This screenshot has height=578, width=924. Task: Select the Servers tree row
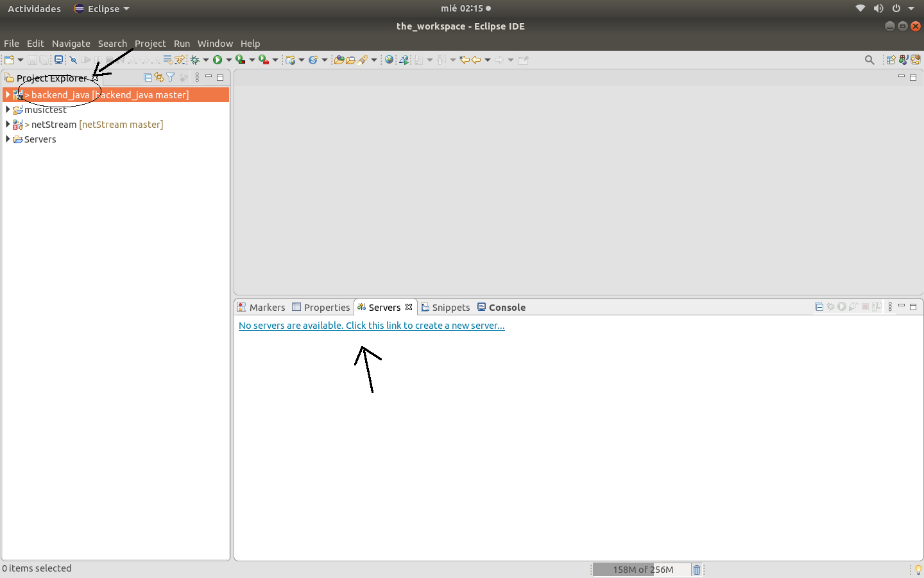pos(116,139)
